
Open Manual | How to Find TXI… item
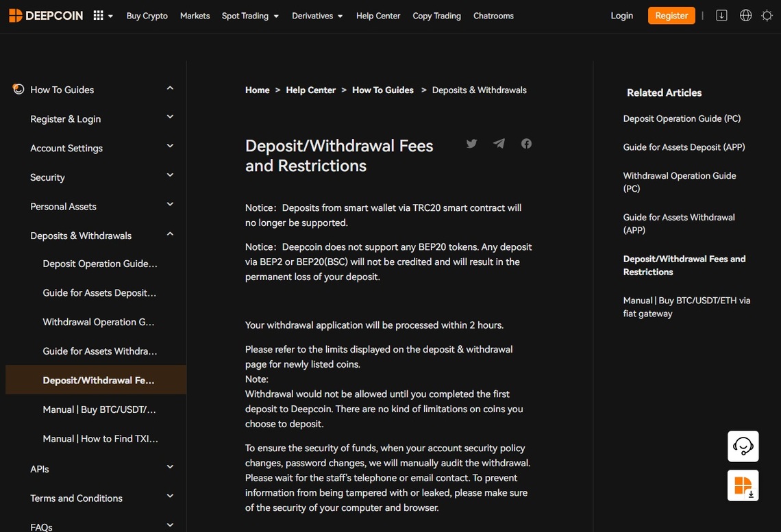[100, 438]
